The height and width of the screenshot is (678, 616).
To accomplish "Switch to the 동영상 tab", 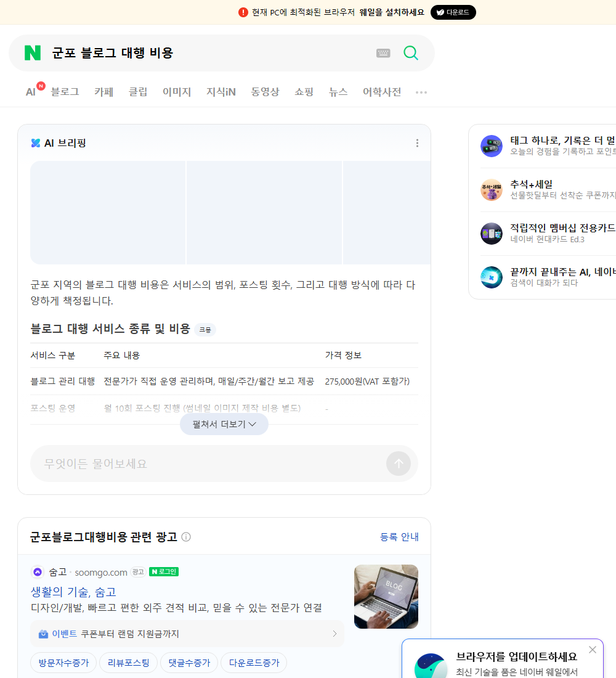I will 265,92.
